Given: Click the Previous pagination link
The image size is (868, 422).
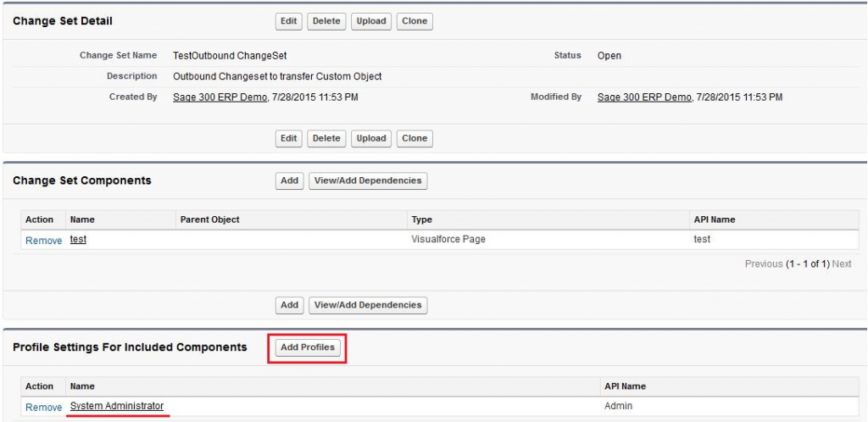Looking at the screenshot, I should 764,264.
